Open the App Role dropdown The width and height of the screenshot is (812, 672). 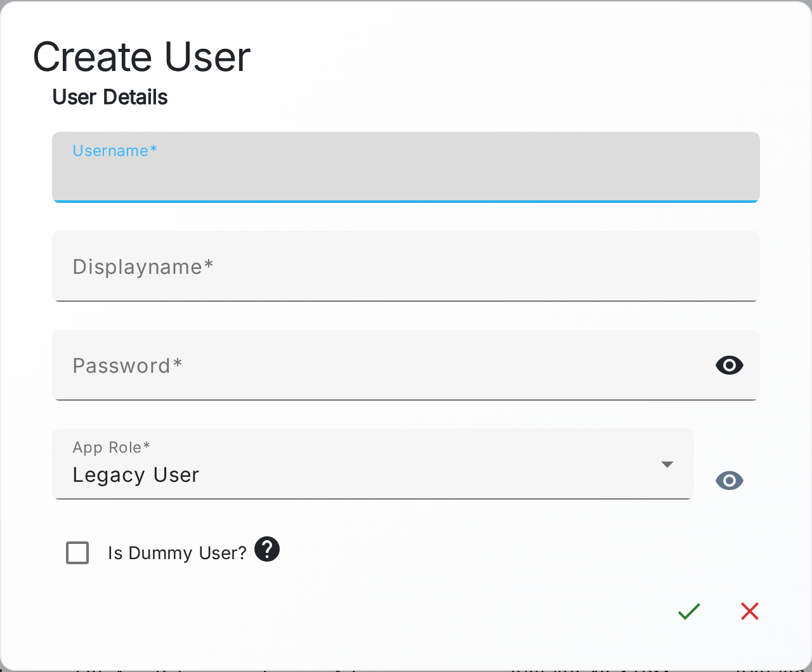(373, 464)
